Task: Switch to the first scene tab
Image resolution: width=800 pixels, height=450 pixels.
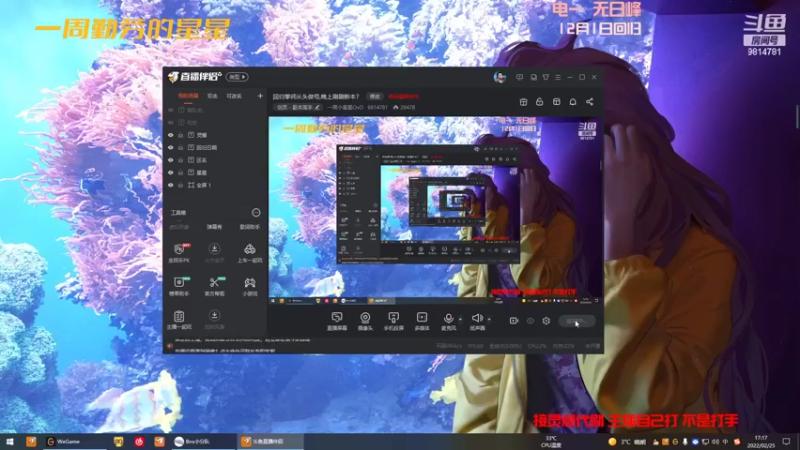Action: pyautogui.click(x=188, y=96)
